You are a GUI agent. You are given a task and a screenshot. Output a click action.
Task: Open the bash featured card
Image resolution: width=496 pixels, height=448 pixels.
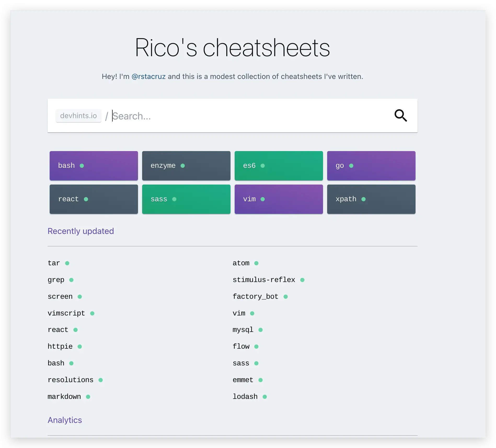point(94,166)
